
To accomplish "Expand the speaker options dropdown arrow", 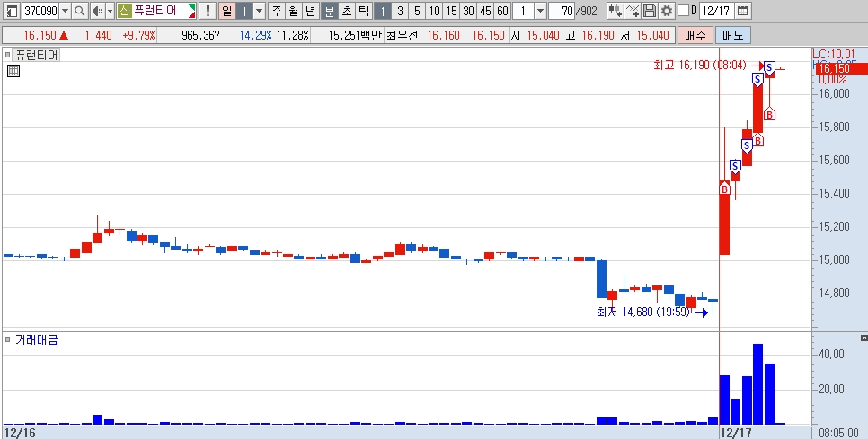I will (110, 11).
